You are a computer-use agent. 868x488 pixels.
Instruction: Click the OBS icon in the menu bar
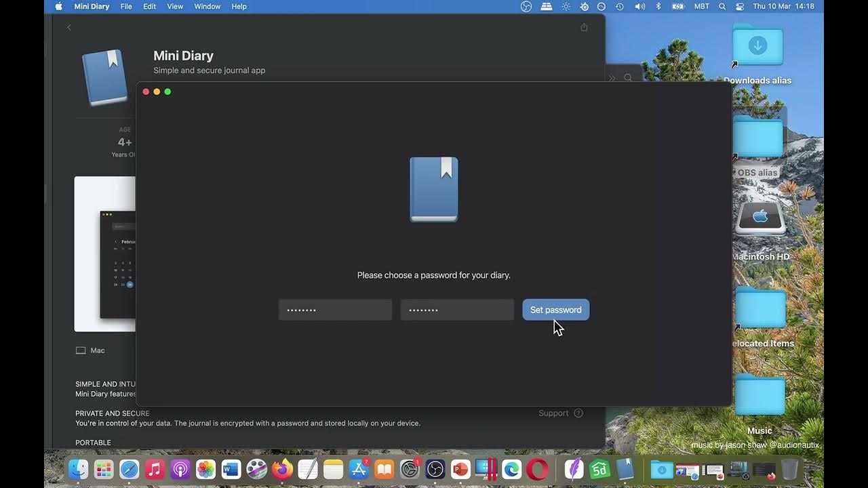click(526, 6)
